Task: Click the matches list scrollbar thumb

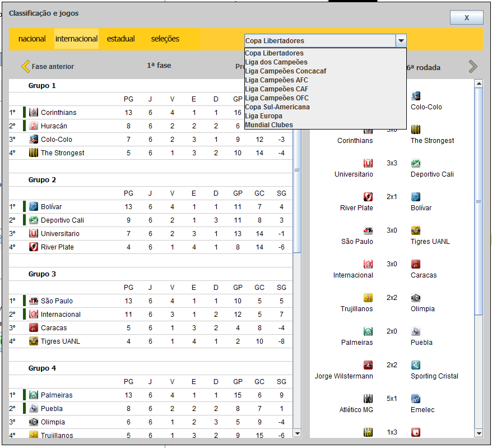Action: [479, 201]
